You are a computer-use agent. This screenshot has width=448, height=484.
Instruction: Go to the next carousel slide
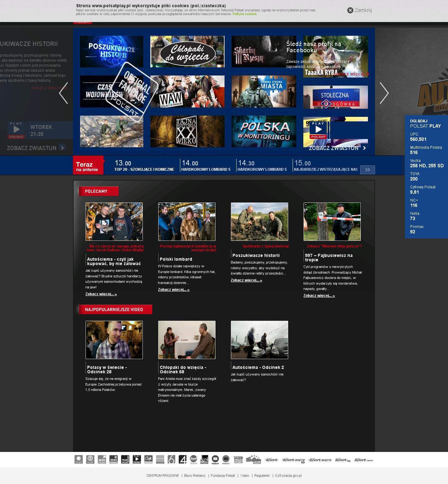[x=384, y=93]
